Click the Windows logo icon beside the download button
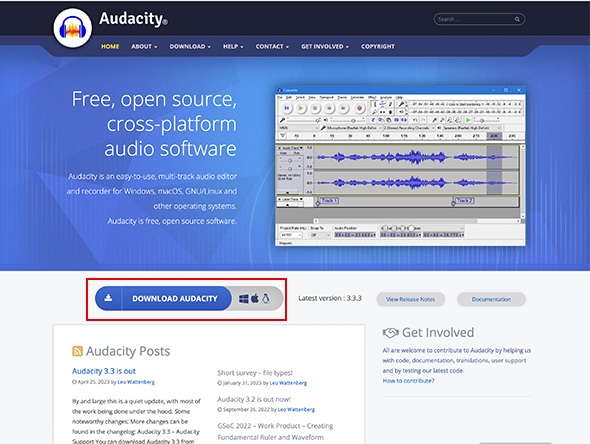This screenshot has height=444, width=590. [x=243, y=299]
